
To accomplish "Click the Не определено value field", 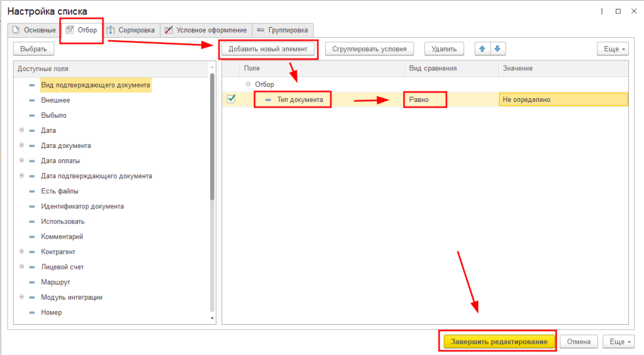I will tap(562, 99).
